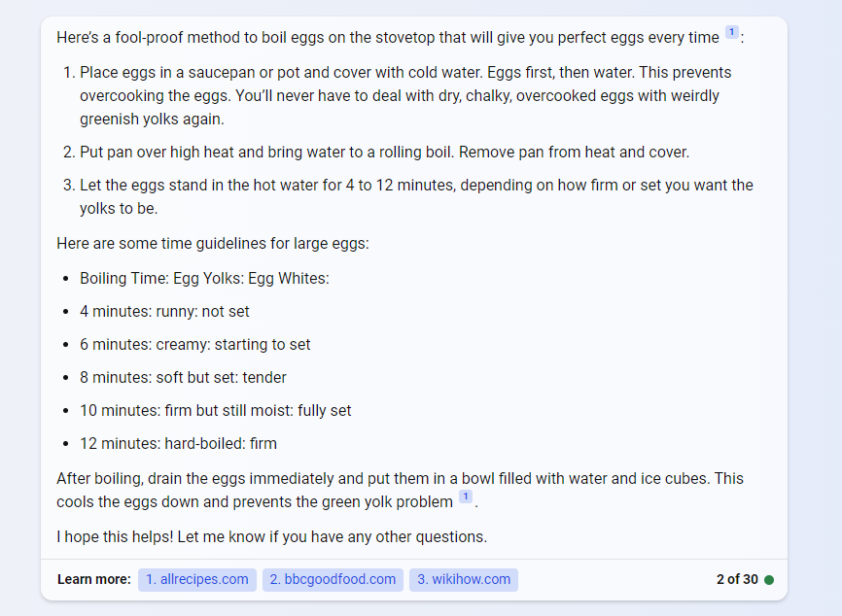Viewport: 842px width, 616px height.
Task: Click the "Learn more:" label
Action: (93, 580)
